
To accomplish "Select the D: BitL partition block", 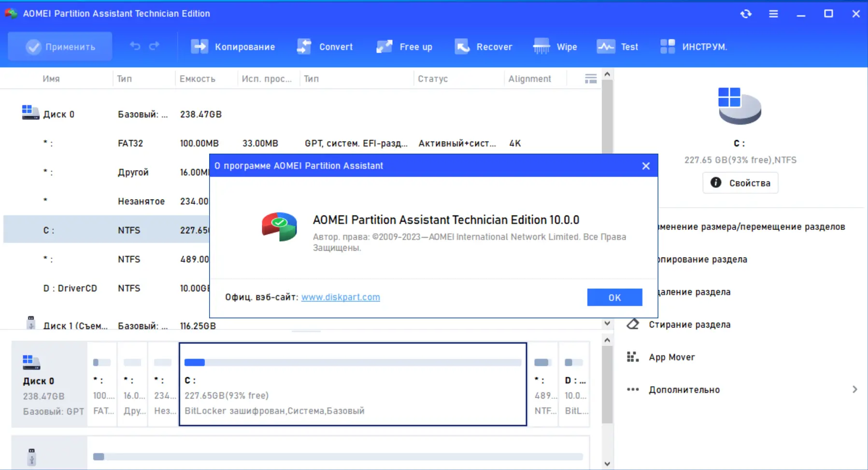I will pos(574,384).
